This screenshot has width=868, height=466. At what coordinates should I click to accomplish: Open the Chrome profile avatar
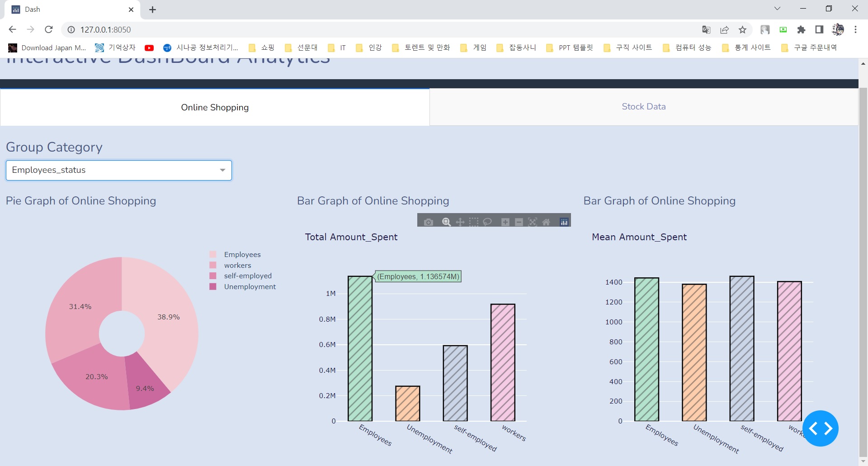(838, 30)
